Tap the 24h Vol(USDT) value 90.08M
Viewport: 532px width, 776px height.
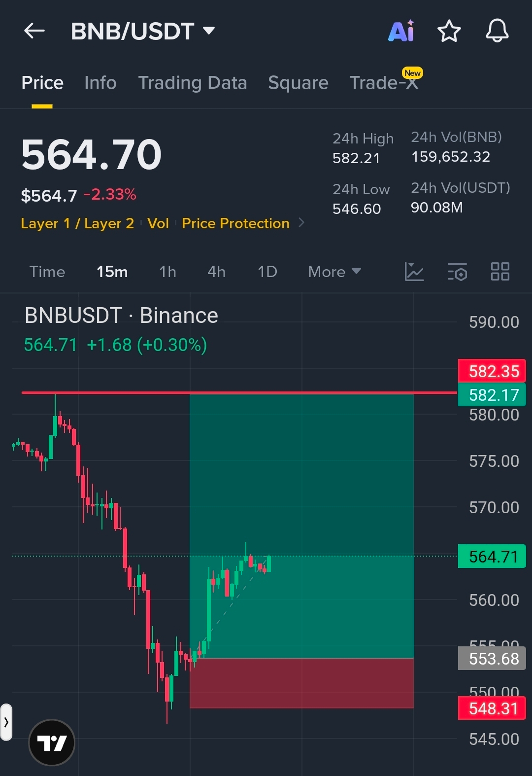[437, 208]
